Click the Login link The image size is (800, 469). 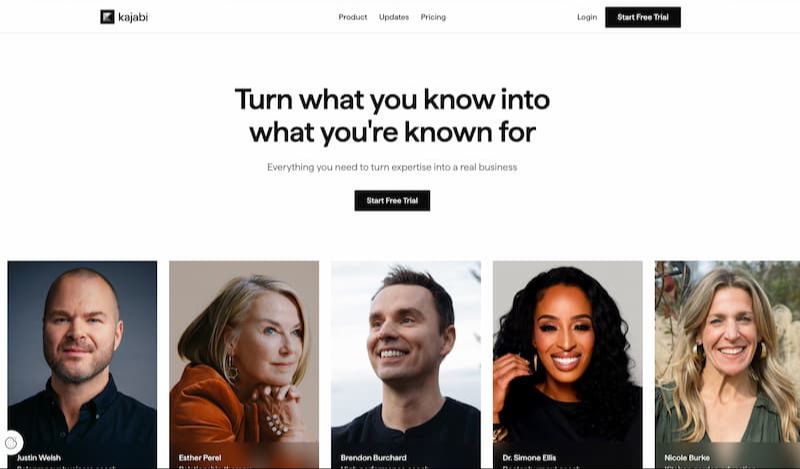(587, 17)
